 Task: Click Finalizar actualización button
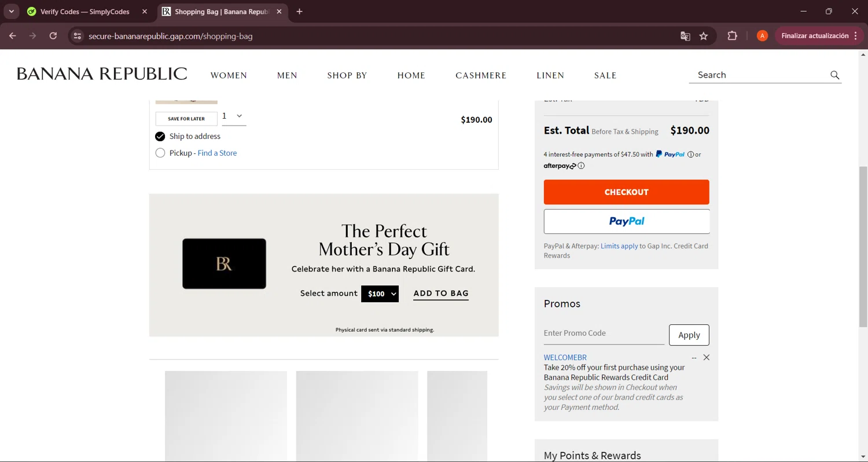pyautogui.click(x=819, y=36)
